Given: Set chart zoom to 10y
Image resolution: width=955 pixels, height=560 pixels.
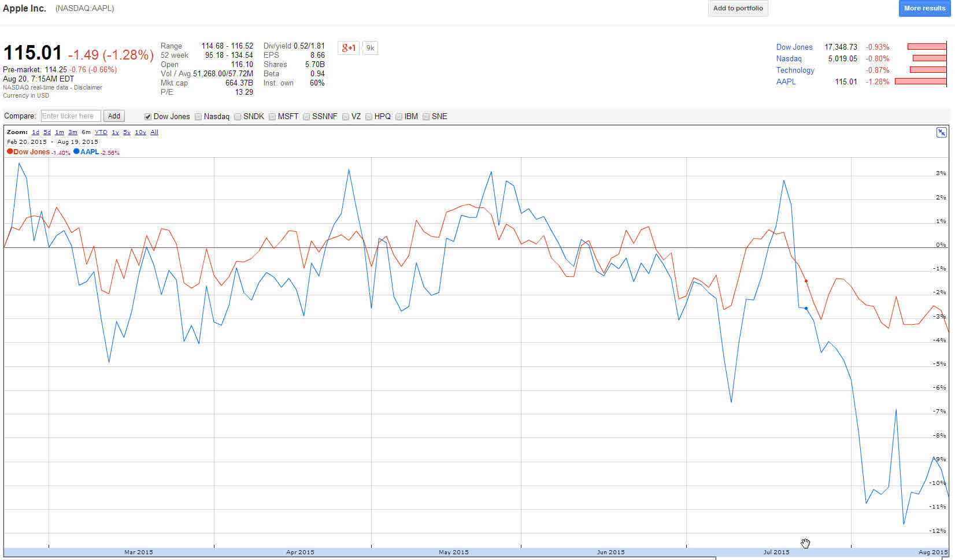Looking at the screenshot, I should [x=140, y=132].
